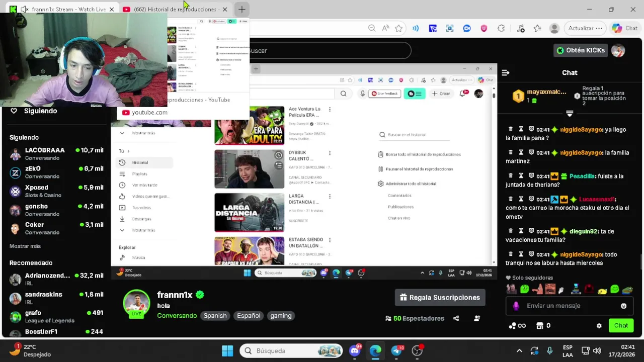Click the Windows taskbar Búsqueda search box
This screenshot has width=644, height=362.
pyautogui.click(x=291, y=350)
